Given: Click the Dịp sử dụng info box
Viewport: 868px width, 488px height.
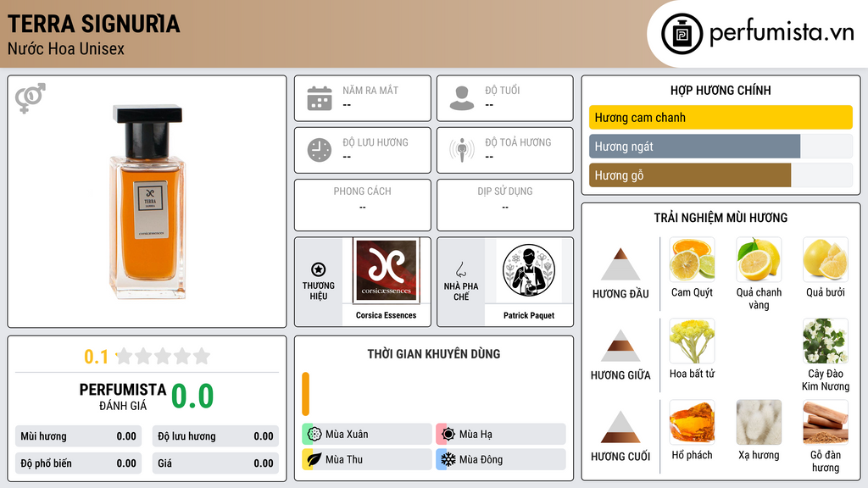Looking at the screenshot, I should (505, 205).
